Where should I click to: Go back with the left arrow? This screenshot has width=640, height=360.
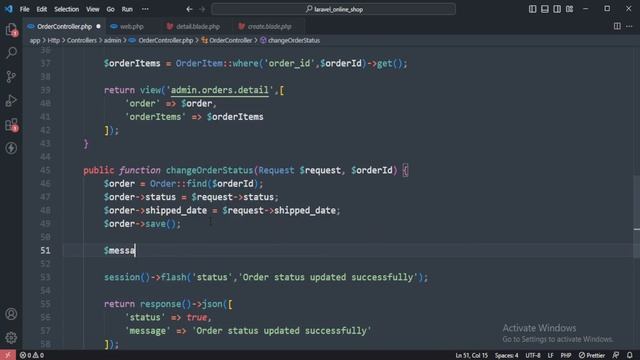tap(189, 9)
